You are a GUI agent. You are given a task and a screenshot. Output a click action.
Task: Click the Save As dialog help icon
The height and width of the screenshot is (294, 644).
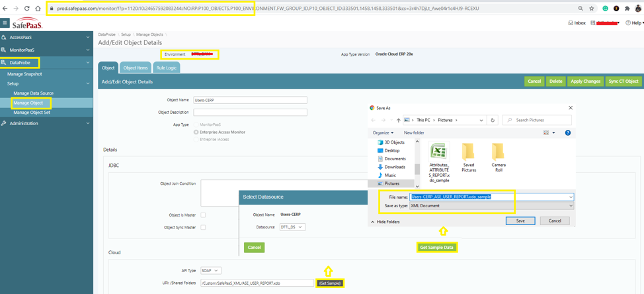[567, 132]
